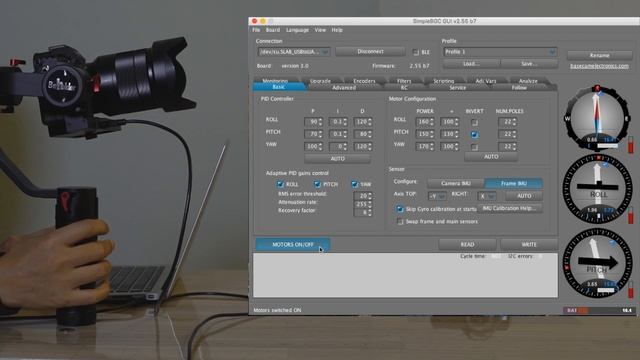Viewport: 640px width, 360px height.
Task: Click the Disconnect button
Action: [x=370, y=52]
